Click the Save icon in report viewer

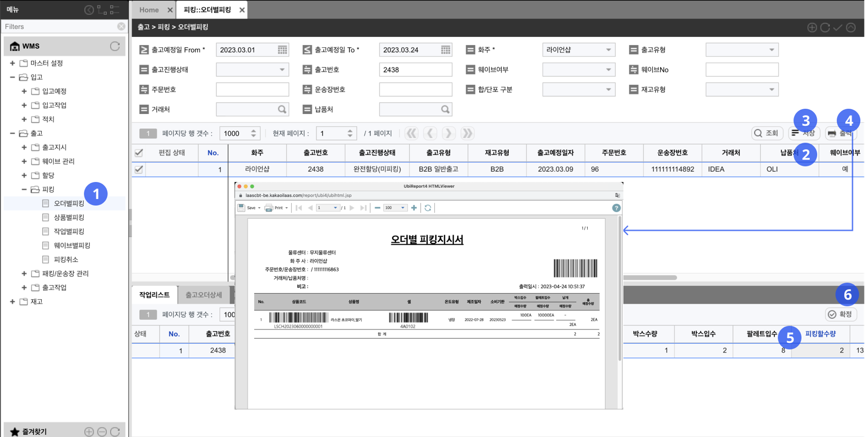click(x=242, y=208)
